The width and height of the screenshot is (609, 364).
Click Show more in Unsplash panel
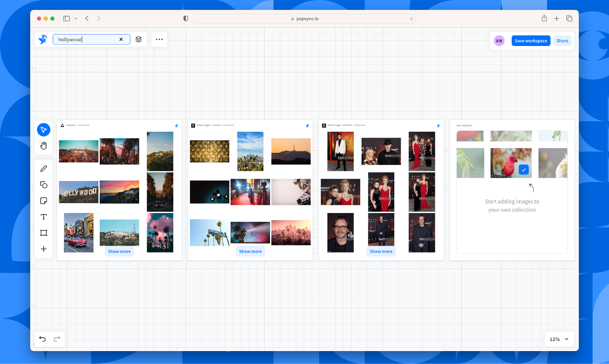click(119, 251)
